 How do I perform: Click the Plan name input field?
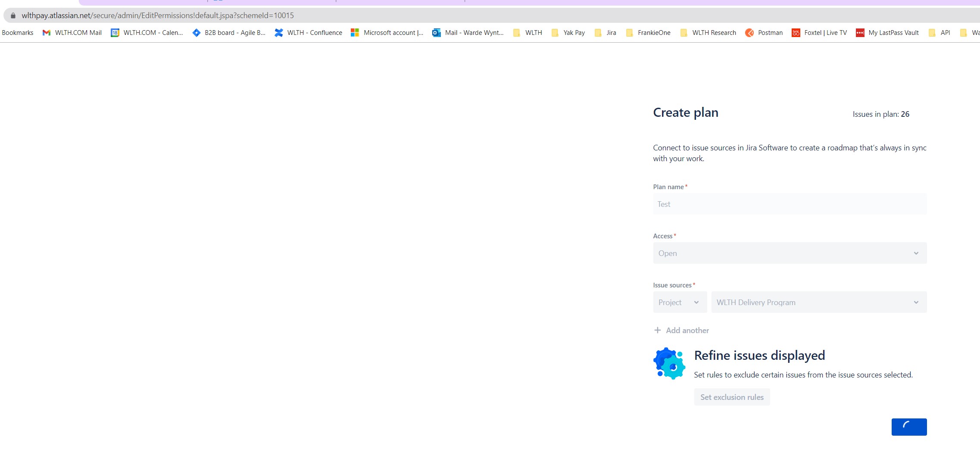coord(790,204)
